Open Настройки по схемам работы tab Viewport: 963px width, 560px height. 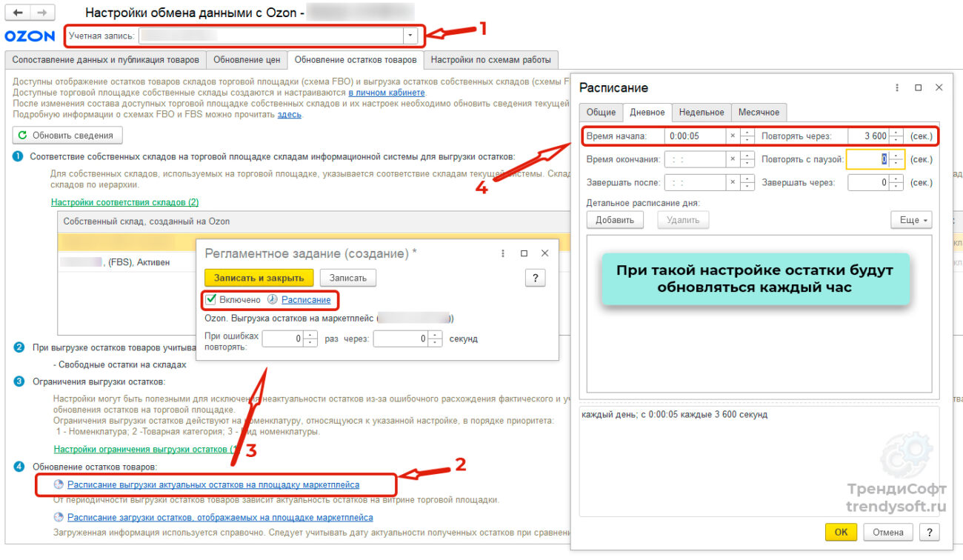pyautogui.click(x=491, y=60)
